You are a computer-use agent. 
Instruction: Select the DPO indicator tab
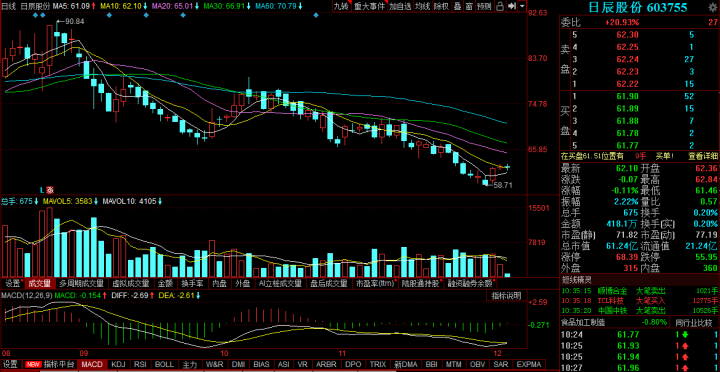click(x=353, y=365)
